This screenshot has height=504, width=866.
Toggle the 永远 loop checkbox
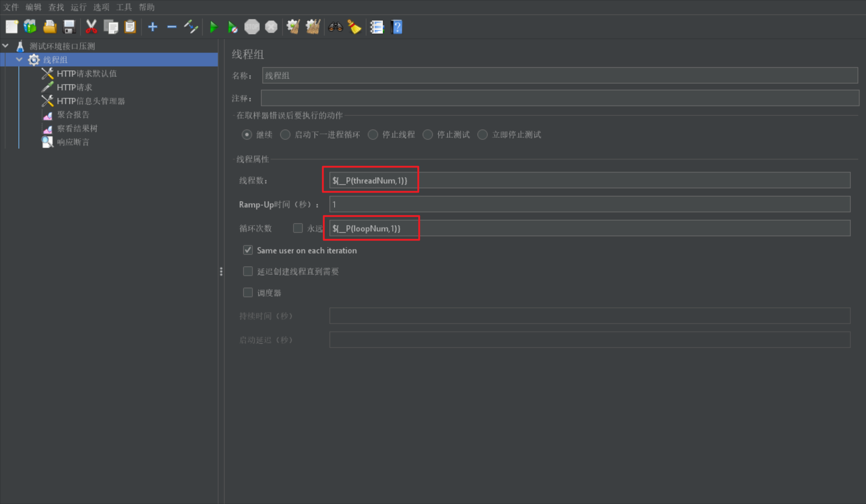tap(298, 228)
